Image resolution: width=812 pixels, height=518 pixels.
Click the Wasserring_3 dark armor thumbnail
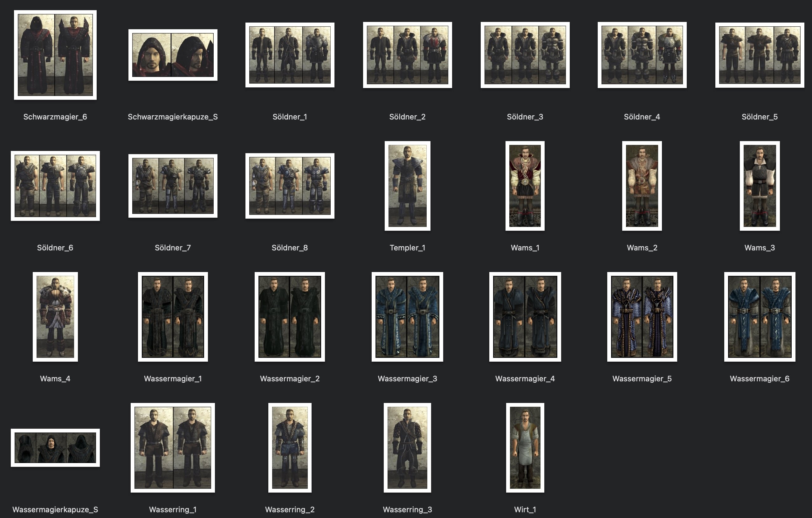click(407, 447)
